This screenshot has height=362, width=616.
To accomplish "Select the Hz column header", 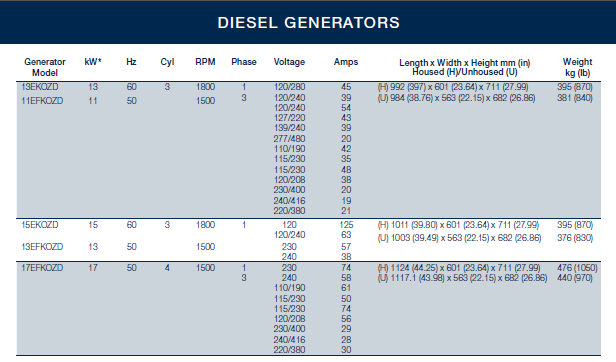I will point(131,62).
